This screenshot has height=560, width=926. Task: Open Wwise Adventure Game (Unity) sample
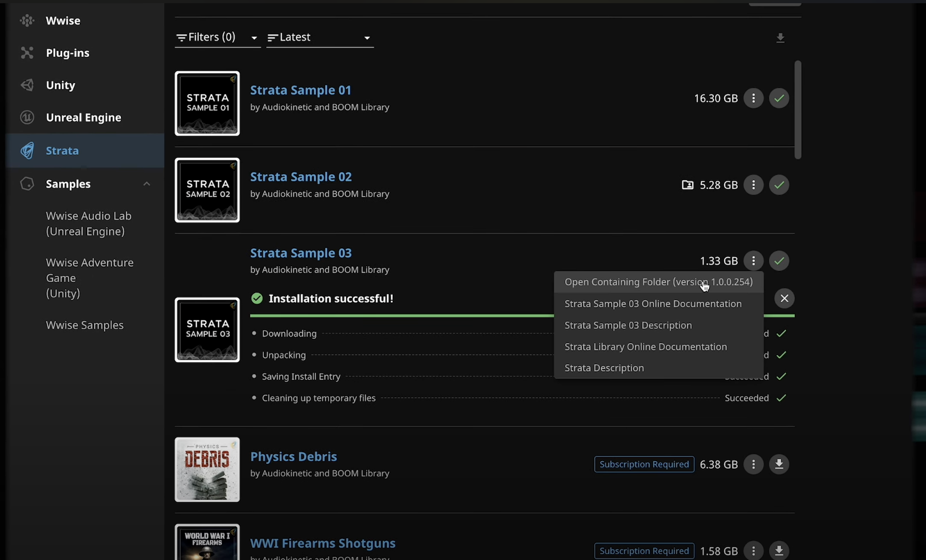[90, 278]
